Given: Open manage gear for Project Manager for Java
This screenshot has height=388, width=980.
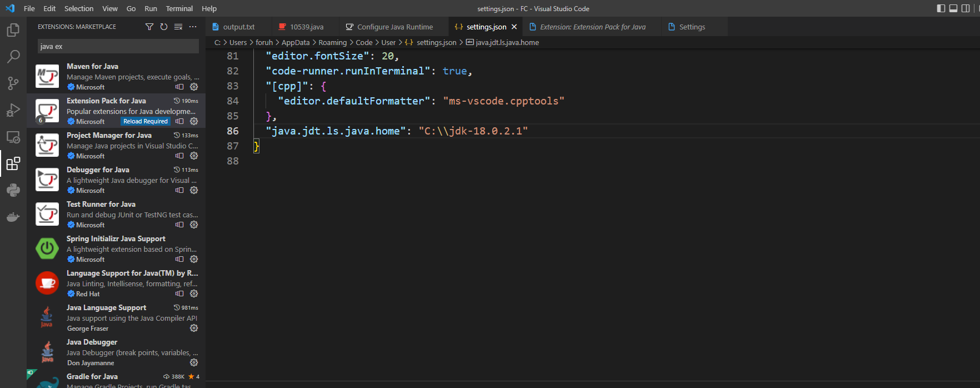Looking at the screenshot, I should pyautogui.click(x=194, y=156).
